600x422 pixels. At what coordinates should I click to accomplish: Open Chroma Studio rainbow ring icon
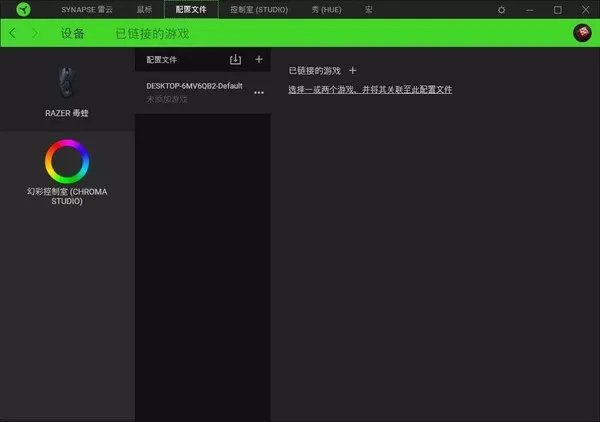(67, 161)
